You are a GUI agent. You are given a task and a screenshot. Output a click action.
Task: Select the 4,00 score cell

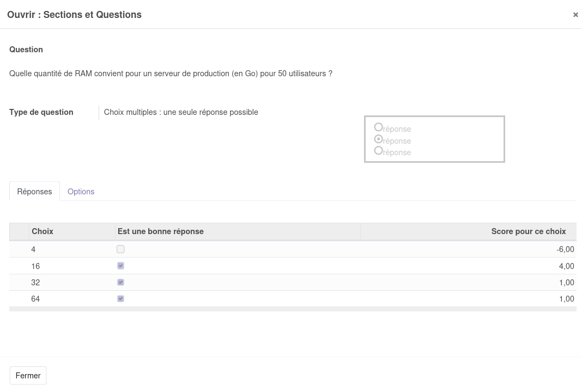click(566, 266)
